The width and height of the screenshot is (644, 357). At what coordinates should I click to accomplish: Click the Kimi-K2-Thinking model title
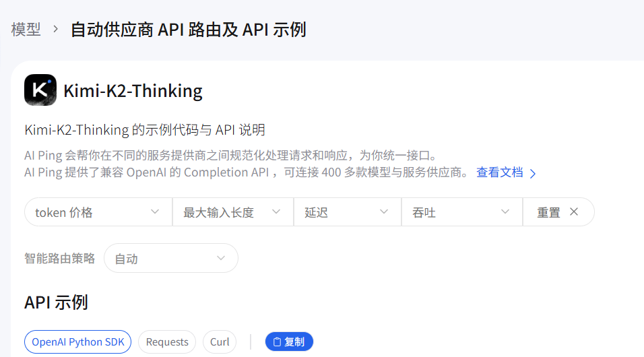click(133, 91)
